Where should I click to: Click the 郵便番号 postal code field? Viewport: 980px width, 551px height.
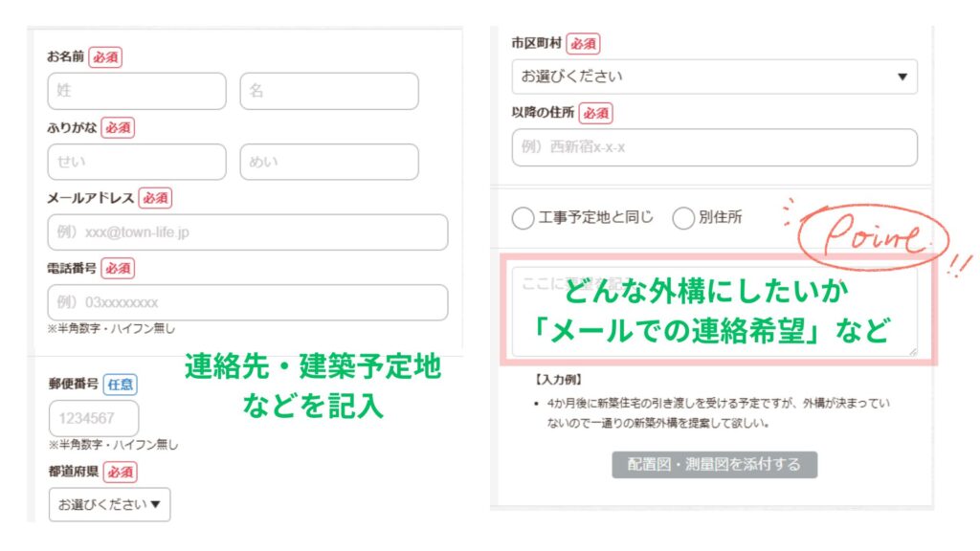point(94,419)
